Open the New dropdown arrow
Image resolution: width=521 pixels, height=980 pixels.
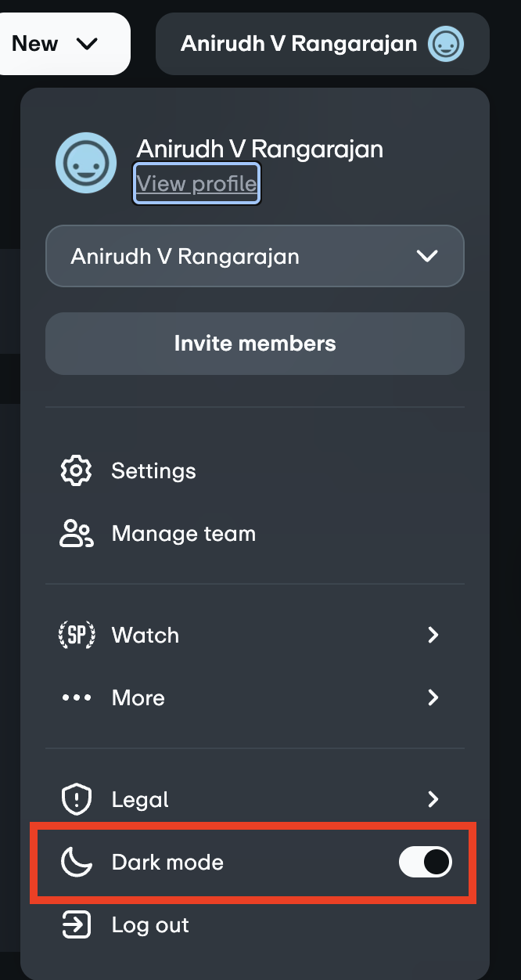point(88,44)
